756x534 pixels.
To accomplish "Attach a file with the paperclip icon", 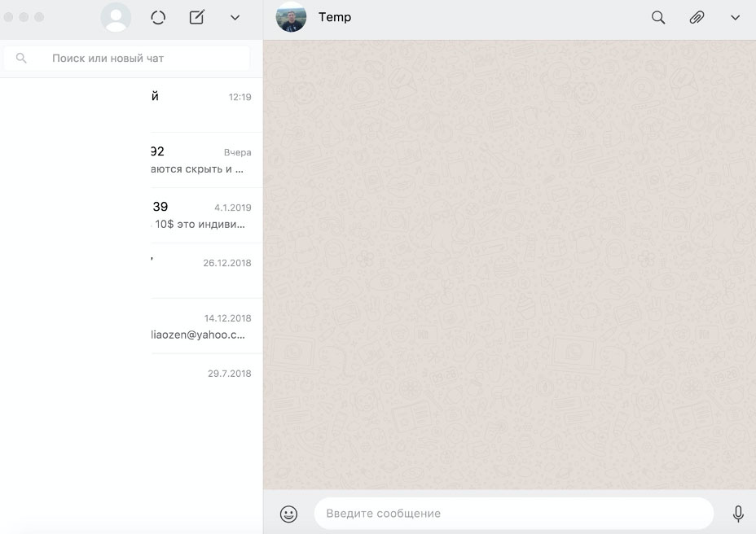I will coord(697,18).
